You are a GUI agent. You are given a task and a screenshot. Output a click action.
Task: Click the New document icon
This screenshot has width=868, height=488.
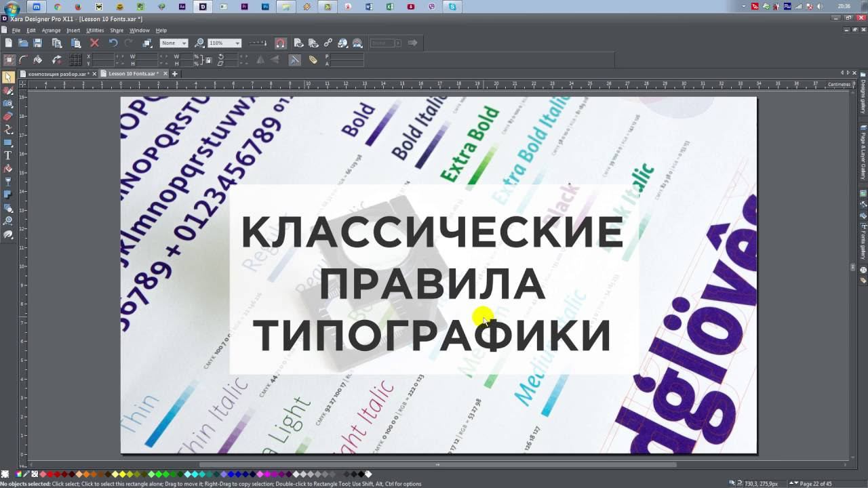8,43
